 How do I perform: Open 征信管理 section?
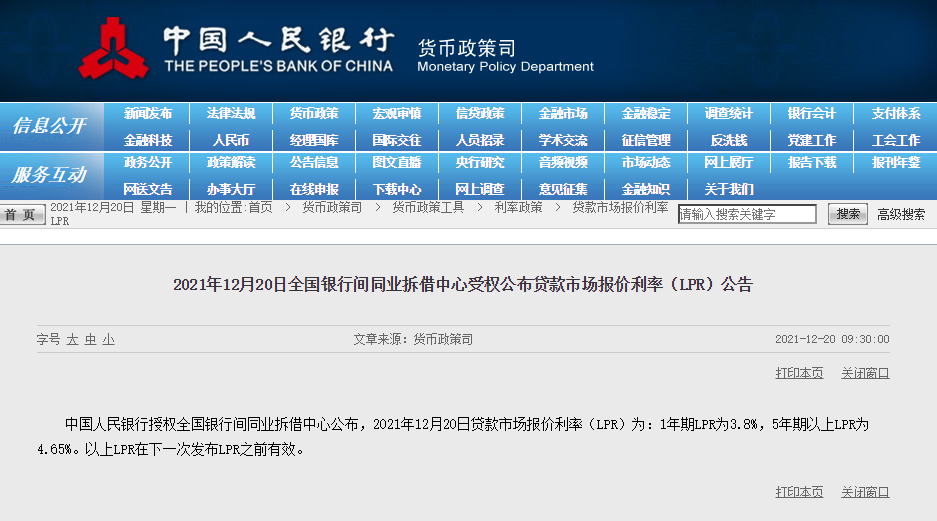[646, 140]
